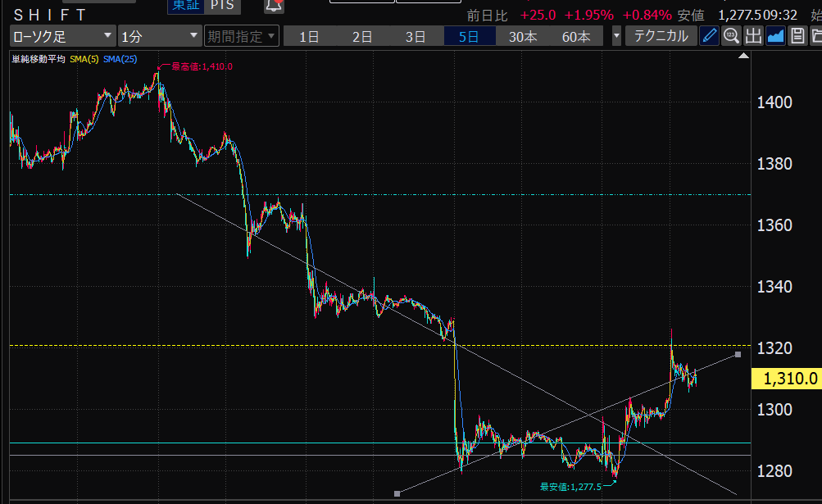Open the テクニカル indicators button
The height and width of the screenshot is (504, 822).
tap(661, 36)
